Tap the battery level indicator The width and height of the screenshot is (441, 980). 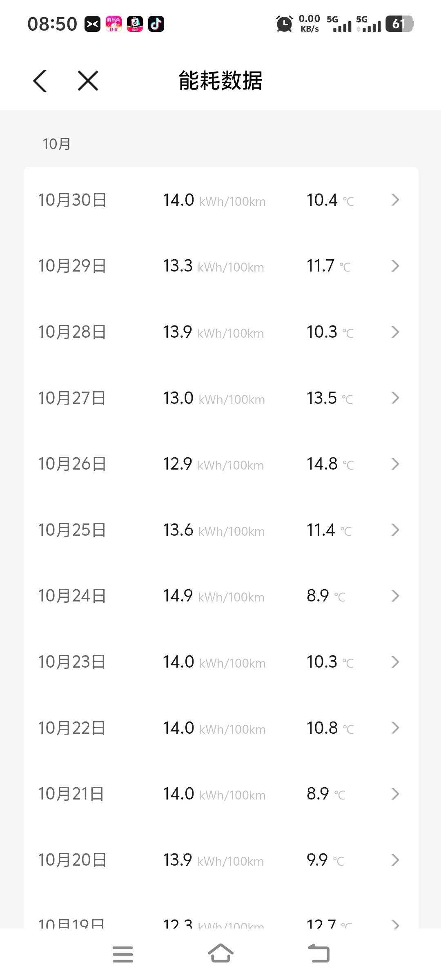(x=399, y=24)
